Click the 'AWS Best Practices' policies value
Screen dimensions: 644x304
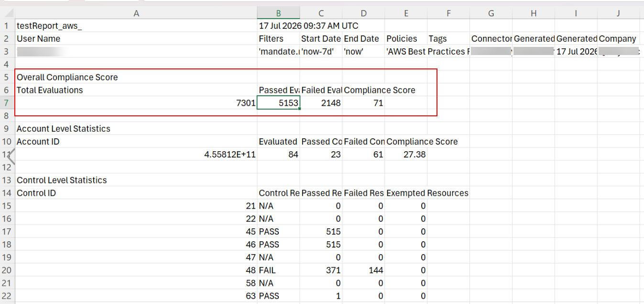coord(406,52)
